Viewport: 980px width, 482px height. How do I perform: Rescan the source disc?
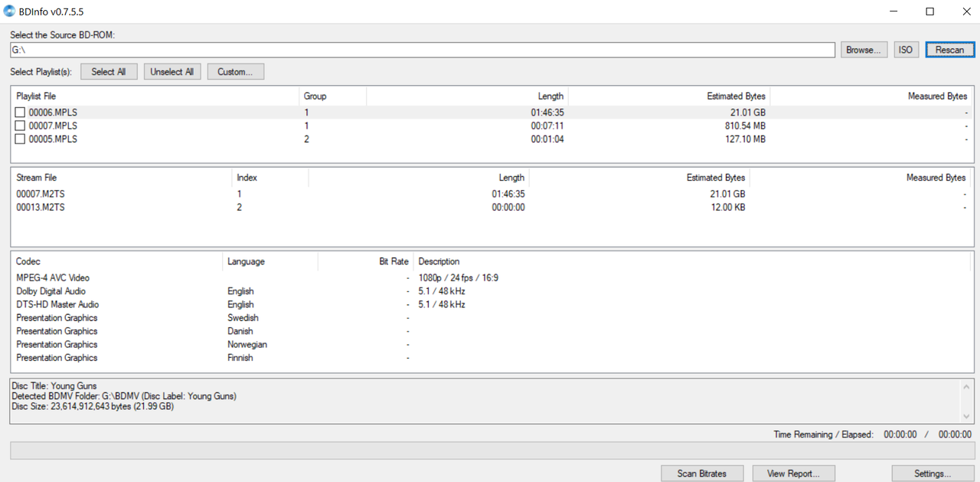click(949, 50)
